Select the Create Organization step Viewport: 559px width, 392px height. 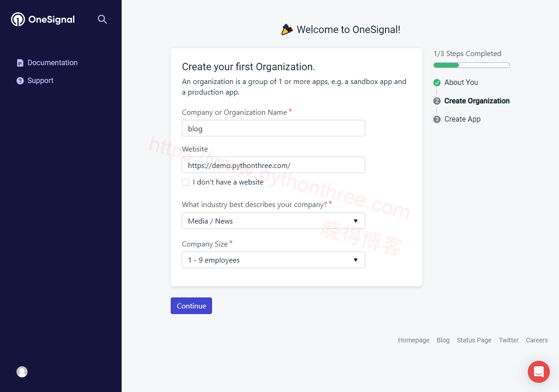point(476,101)
